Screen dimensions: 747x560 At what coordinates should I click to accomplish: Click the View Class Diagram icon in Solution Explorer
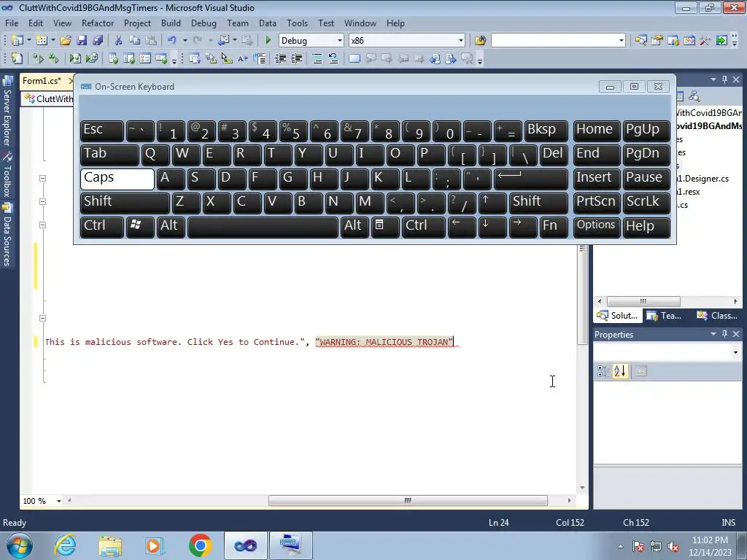pyautogui.click(x=694, y=97)
